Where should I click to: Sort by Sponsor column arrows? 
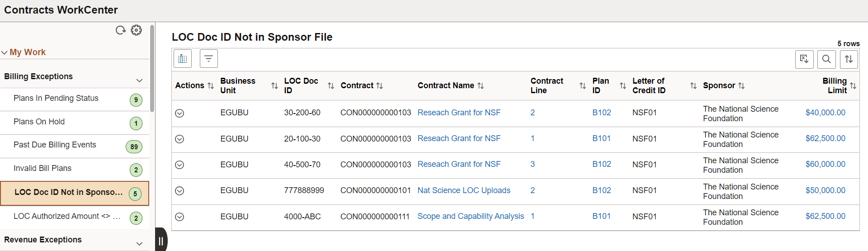(x=741, y=85)
